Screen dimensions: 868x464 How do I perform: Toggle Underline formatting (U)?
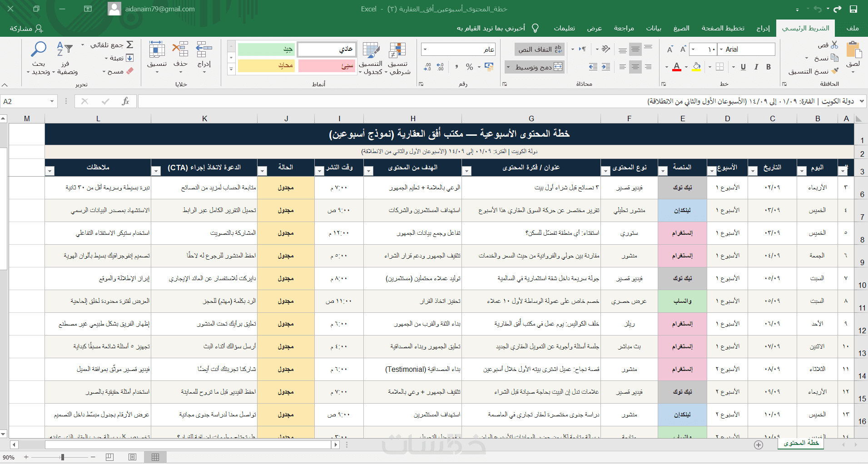click(x=743, y=67)
